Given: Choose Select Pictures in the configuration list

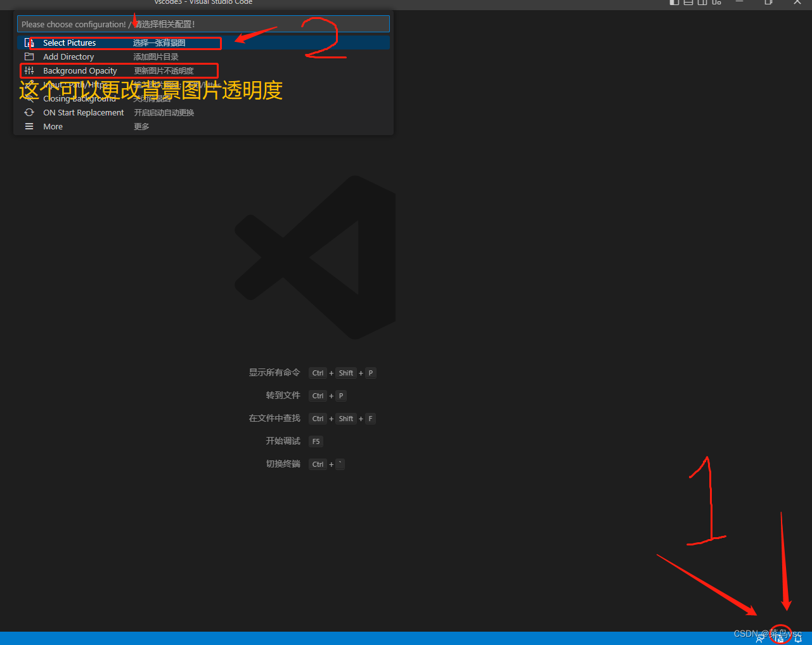Looking at the screenshot, I should (203, 42).
